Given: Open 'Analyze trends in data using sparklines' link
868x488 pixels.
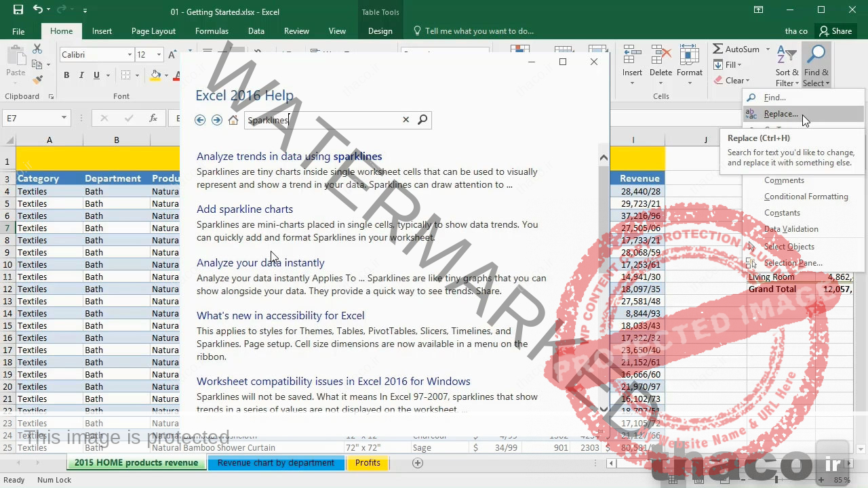Looking at the screenshot, I should pos(289,157).
